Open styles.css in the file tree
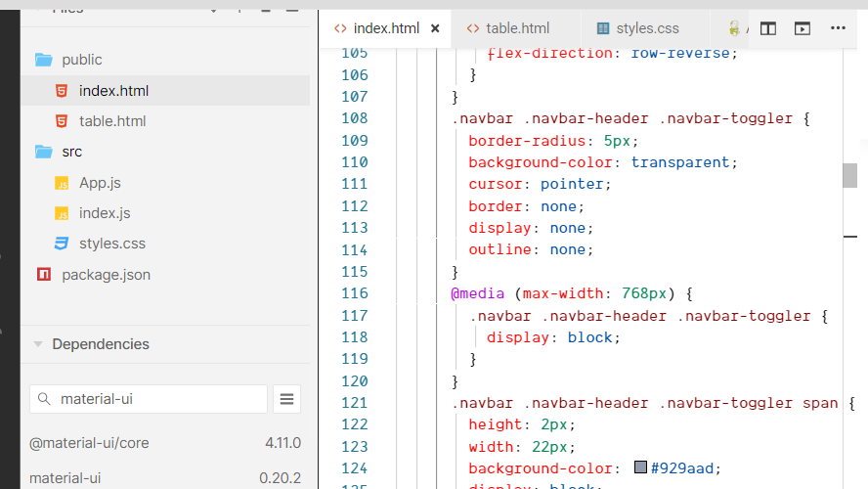This screenshot has width=868, height=489. point(165,244)
